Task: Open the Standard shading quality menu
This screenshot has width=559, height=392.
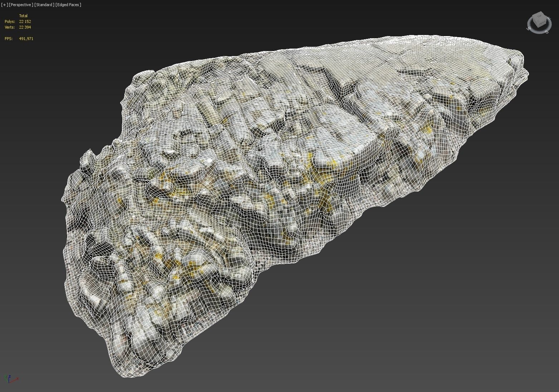Action: pyautogui.click(x=45, y=5)
